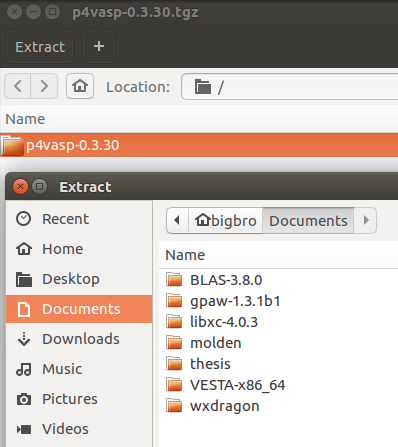Select Downloads in the sidebar
Image resolution: width=398 pixels, height=447 pixels.
click(79, 339)
